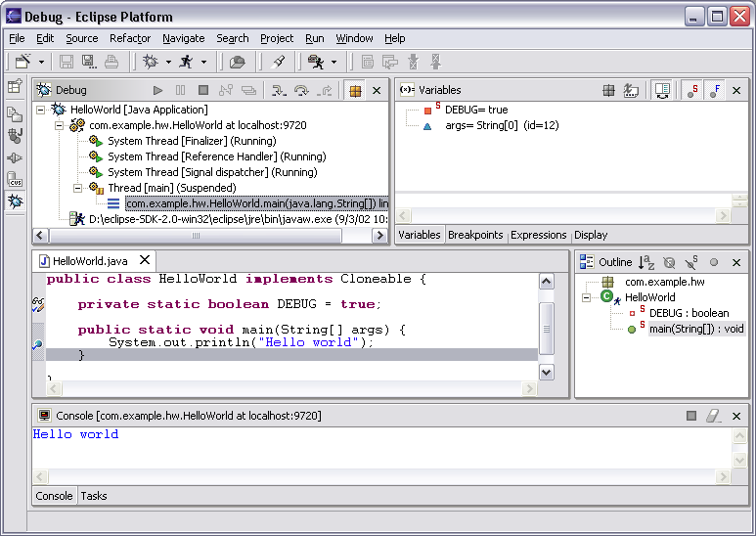
Task: Switch to the Display tab
Action: point(591,235)
